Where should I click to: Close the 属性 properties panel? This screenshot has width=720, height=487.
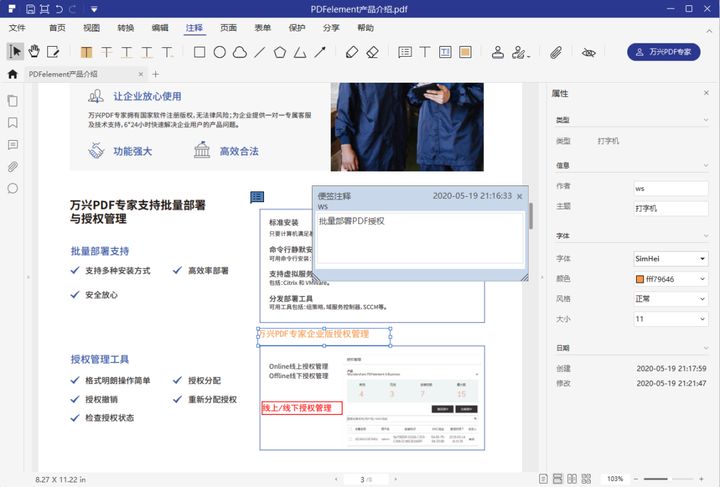click(x=706, y=93)
